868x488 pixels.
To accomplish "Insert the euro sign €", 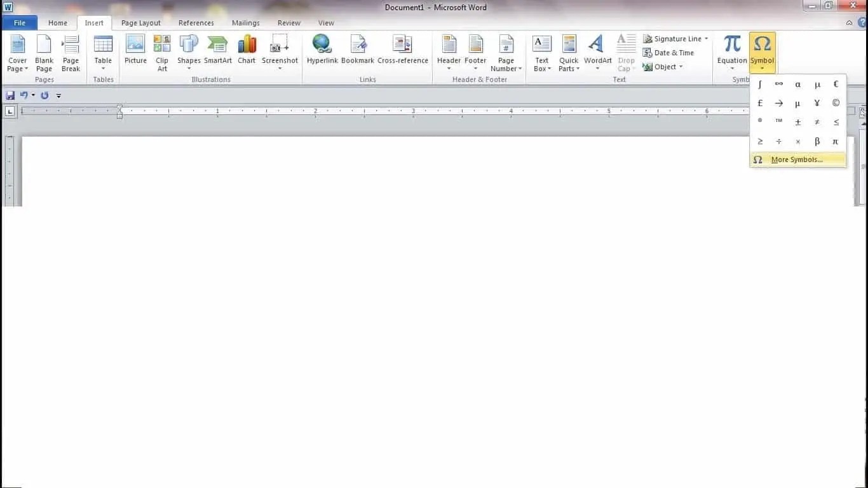I will coord(836,84).
